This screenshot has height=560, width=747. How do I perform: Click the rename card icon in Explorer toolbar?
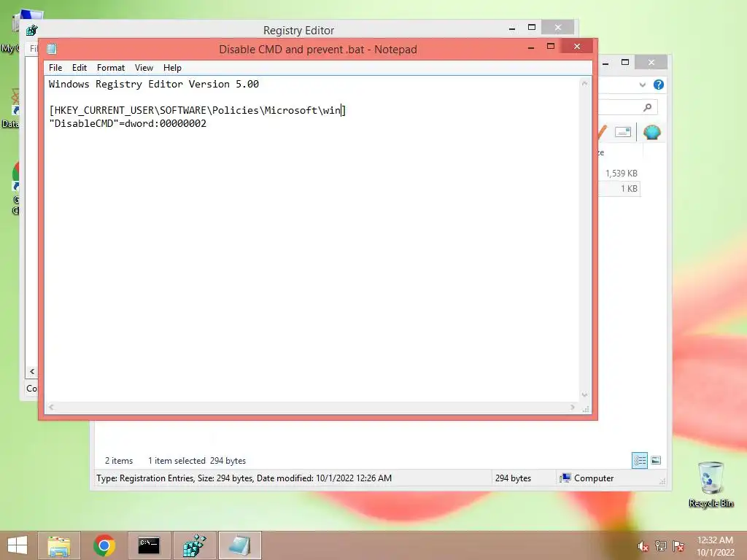[623, 132]
